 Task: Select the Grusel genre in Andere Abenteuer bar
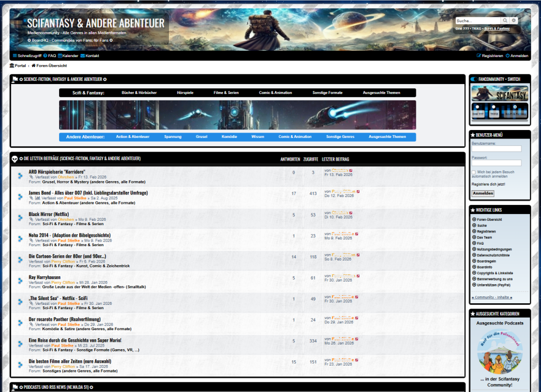(201, 137)
